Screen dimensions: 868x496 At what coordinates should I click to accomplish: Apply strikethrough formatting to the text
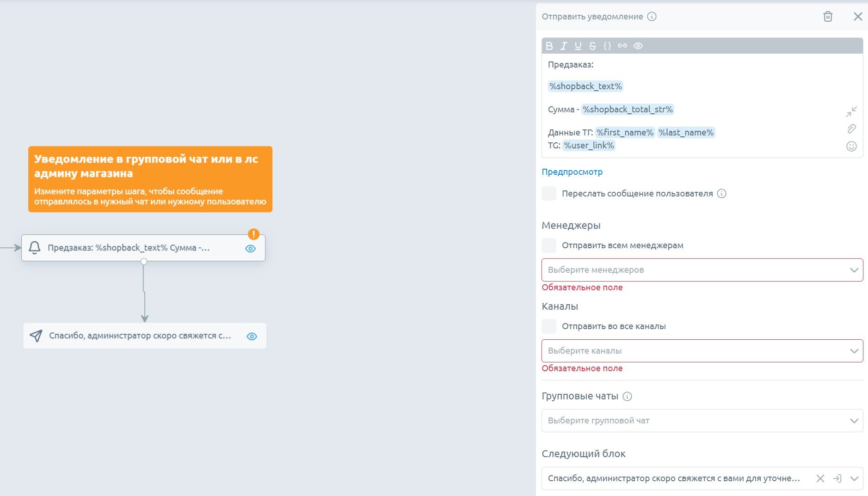click(592, 46)
